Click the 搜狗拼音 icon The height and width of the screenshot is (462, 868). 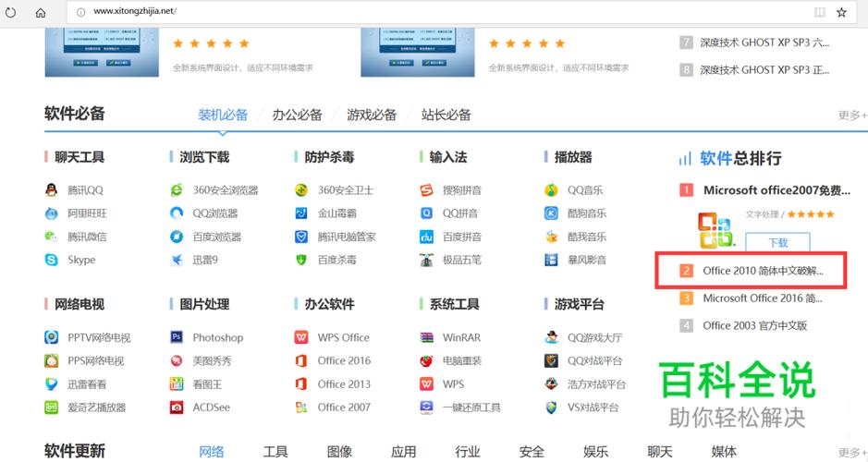click(x=426, y=189)
